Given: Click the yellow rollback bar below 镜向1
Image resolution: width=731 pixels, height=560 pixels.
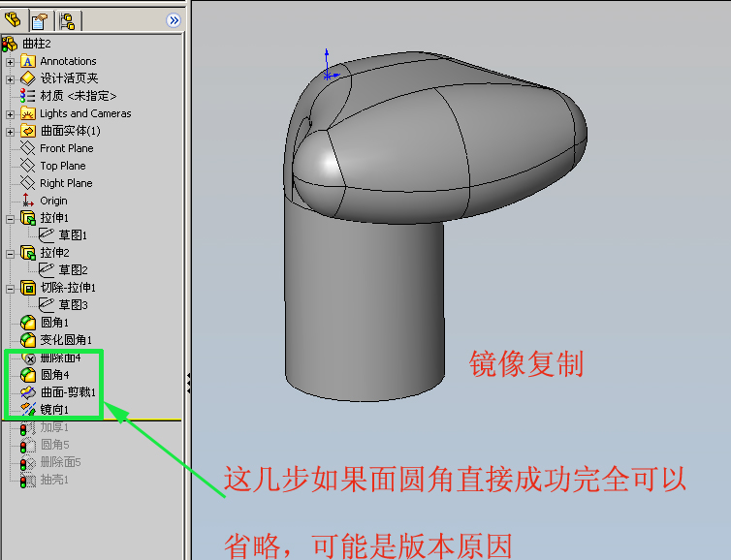Looking at the screenshot, I should [92, 420].
